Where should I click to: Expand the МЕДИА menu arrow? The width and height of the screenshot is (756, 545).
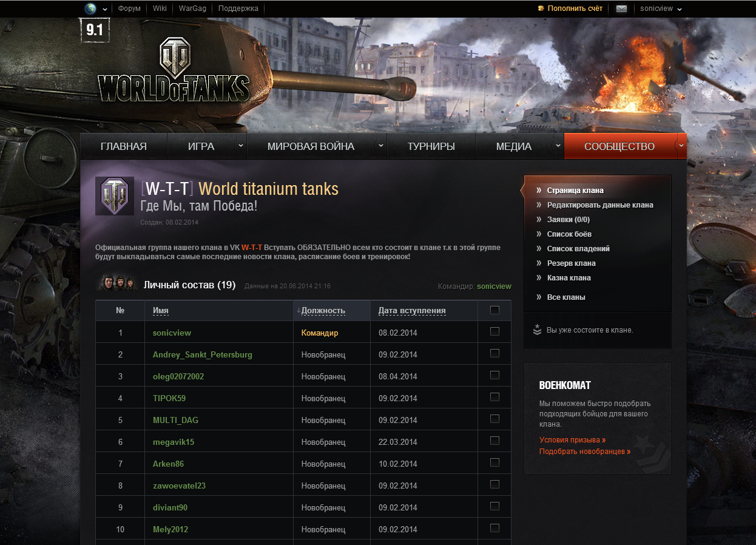coord(558,146)
